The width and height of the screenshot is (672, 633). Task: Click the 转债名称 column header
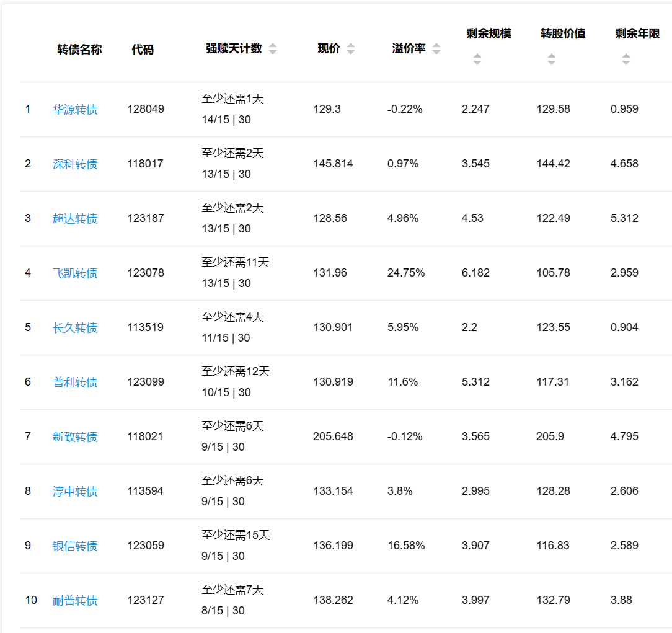(x=79, y=50)
